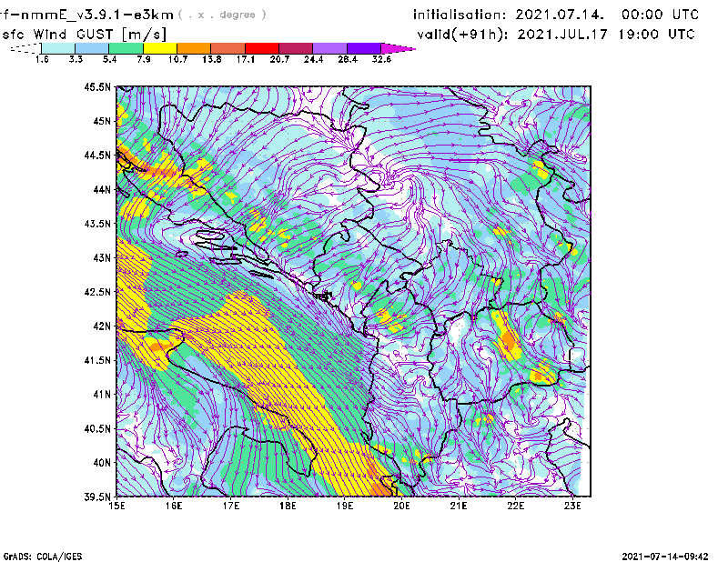Screen dimensions: 728x562
Task: Click the 19E longitude axis label
Action: [x=345, y=506]
